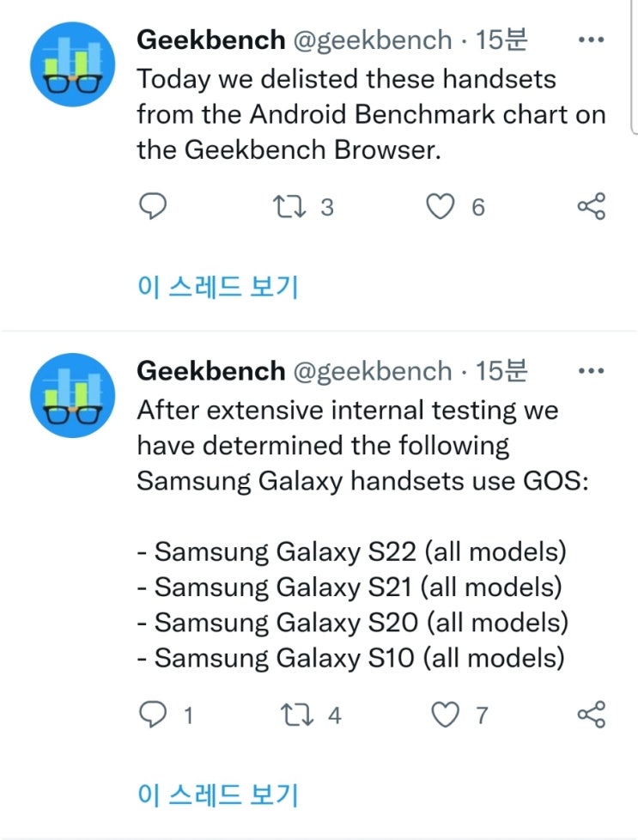
Task: Share the Samsung Galaxy GOS tweet
Action: coord(592,714)
